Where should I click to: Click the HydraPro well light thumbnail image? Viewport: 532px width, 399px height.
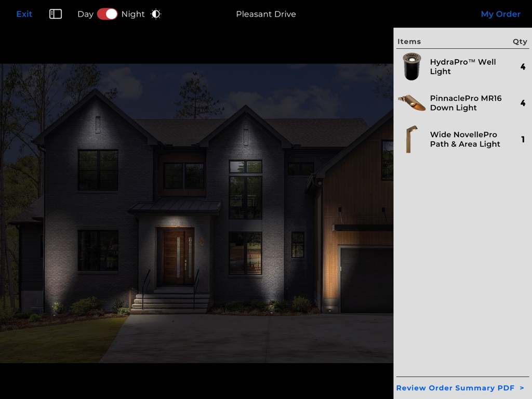[411, 66]
